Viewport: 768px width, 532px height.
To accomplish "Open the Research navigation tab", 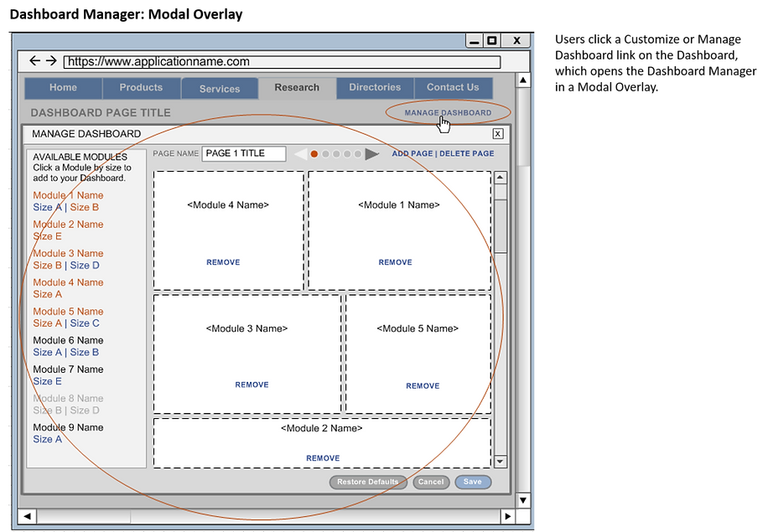I will click(x=297, y=88).
